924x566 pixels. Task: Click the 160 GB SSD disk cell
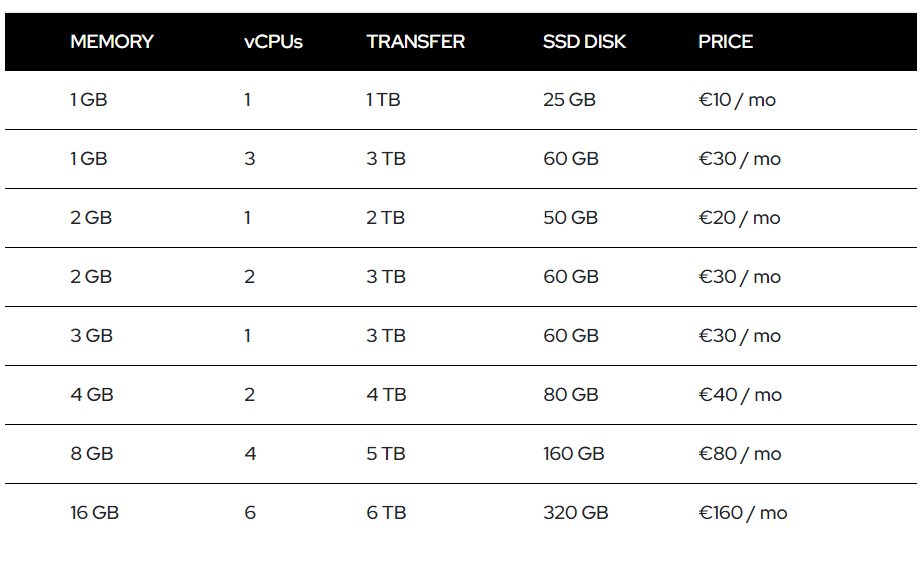click(574, 453)
